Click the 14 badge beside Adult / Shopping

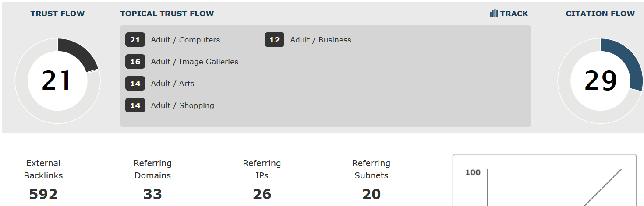point(135,105)
